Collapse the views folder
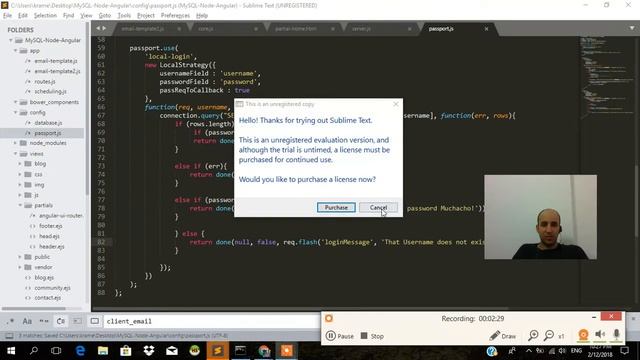 16,154
